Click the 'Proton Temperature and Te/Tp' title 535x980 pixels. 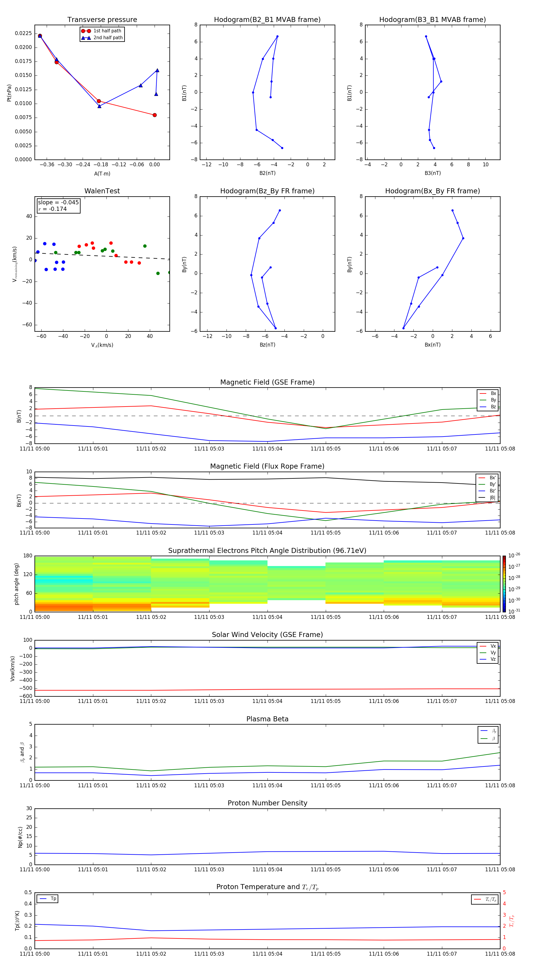point(267,887)
